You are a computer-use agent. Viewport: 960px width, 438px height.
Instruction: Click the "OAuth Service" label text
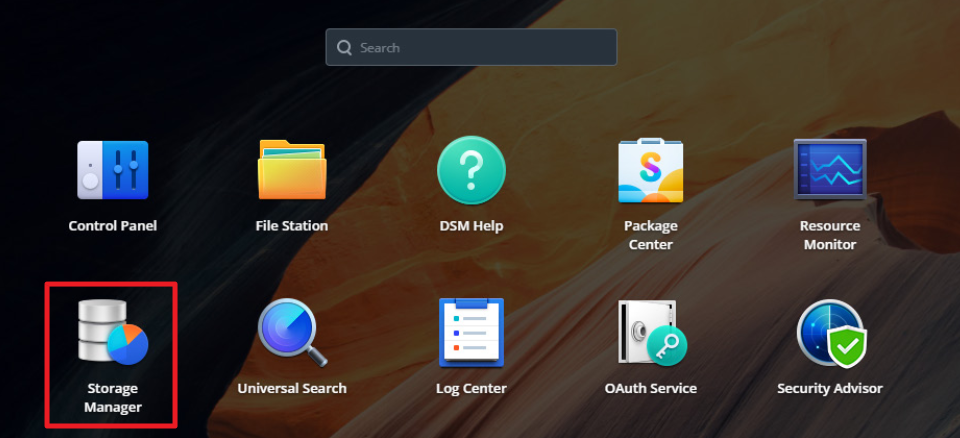click(651, 388)
